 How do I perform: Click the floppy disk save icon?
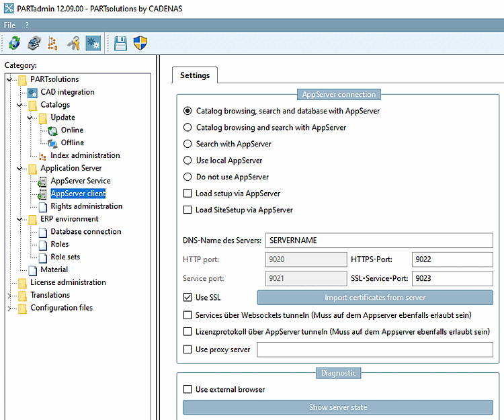pyautogui.click(x=120, y=43)
